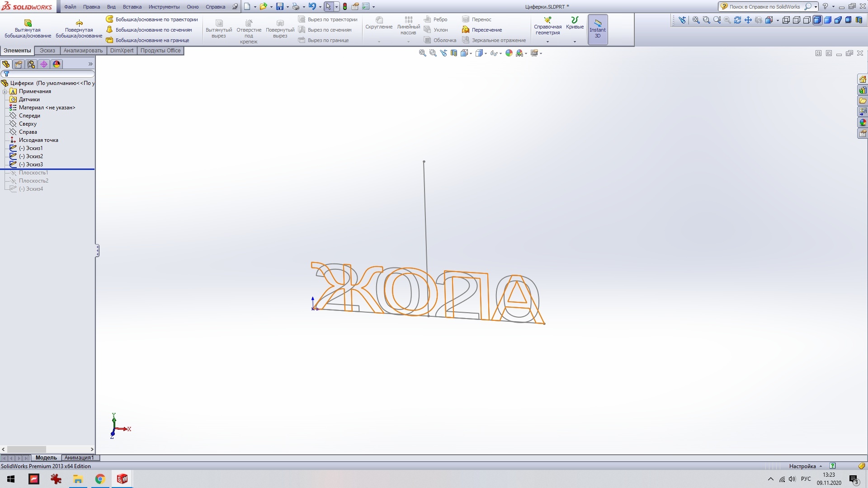Viewport: 868px width, 488px height.
Task: Click the Intersect (Пересечение) command
Action: (482, 30)
